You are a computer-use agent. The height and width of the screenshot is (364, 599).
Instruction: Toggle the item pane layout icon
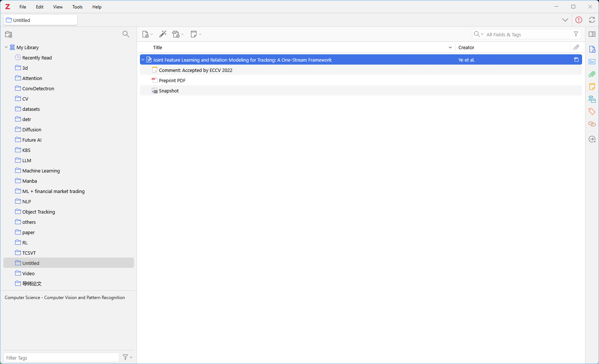click(x=592, y=34)
